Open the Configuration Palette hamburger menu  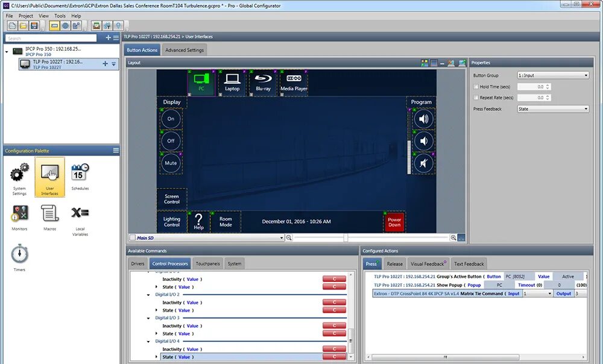[116, 150]
